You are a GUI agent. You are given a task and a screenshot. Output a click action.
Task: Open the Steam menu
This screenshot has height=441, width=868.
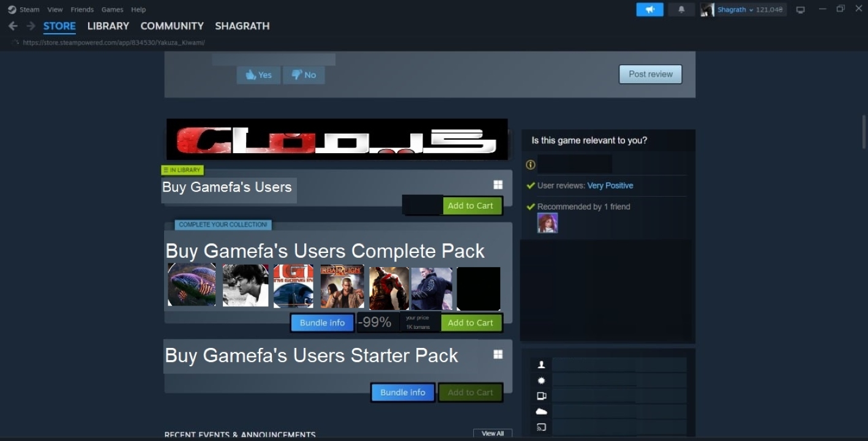tap(29, 9)
